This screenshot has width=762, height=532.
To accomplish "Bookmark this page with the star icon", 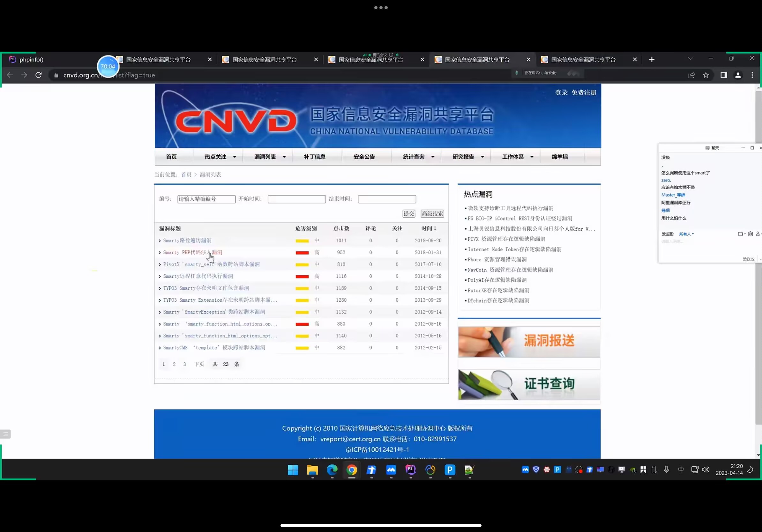I will coord(706,75).
